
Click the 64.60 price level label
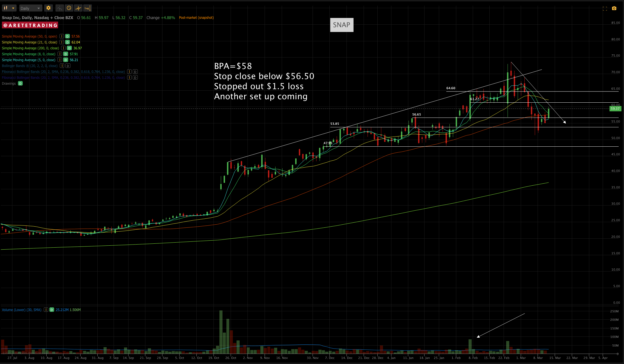click(x=451, y=88)
